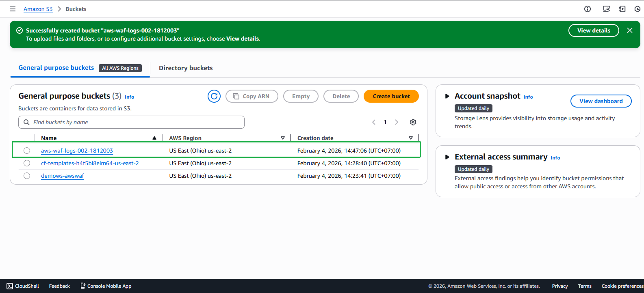644x293 pixels.
Task: Open the demows-awswaf bucket link
Action: coord(63,176)
